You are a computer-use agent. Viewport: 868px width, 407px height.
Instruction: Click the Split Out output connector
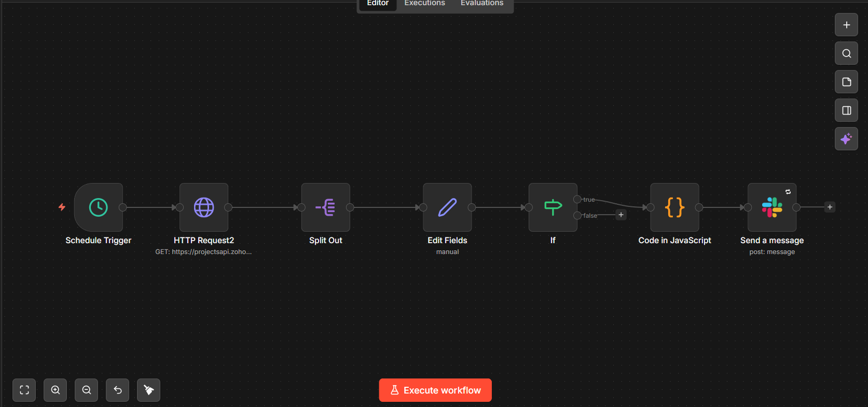coord(350,207)
